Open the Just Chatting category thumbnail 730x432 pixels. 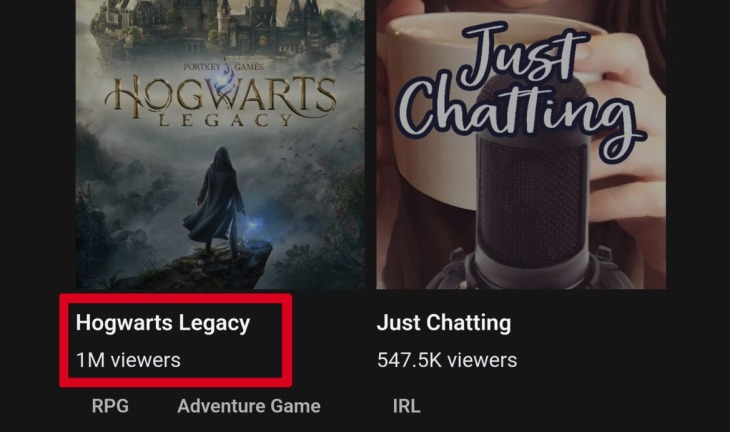point(521,144)
